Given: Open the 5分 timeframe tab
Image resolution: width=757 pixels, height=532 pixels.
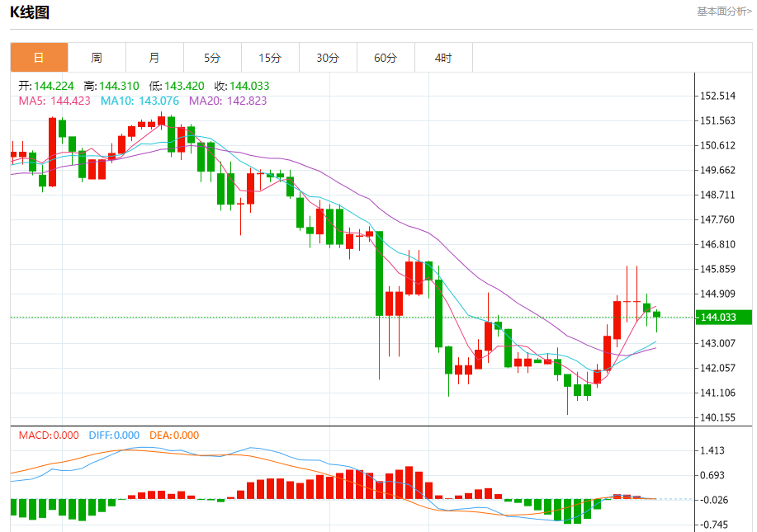Looking at the screenshot, I should 212,58.
